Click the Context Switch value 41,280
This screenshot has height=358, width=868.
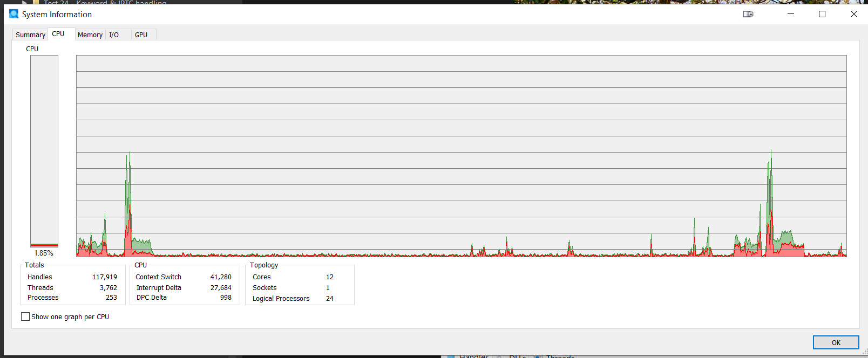click(221, 277)
